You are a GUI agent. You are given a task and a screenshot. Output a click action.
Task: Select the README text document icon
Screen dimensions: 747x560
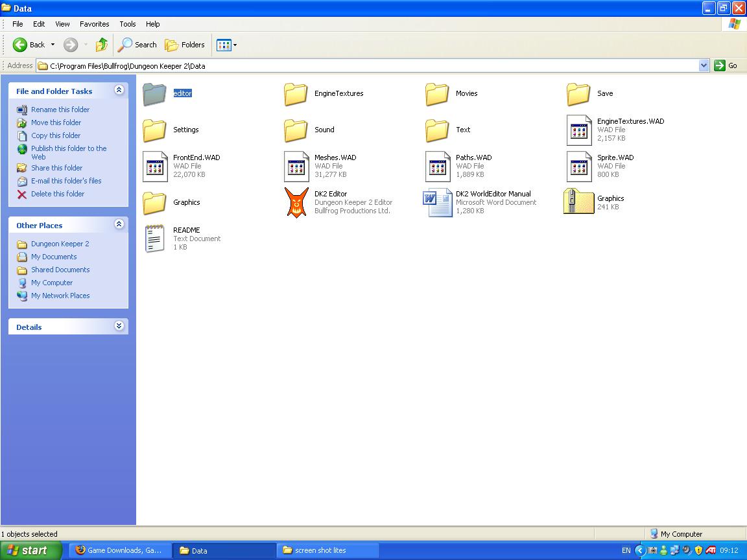155,239
